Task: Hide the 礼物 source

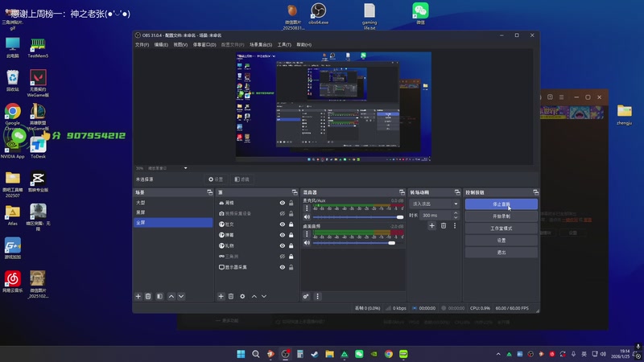Action: [283, 246]
